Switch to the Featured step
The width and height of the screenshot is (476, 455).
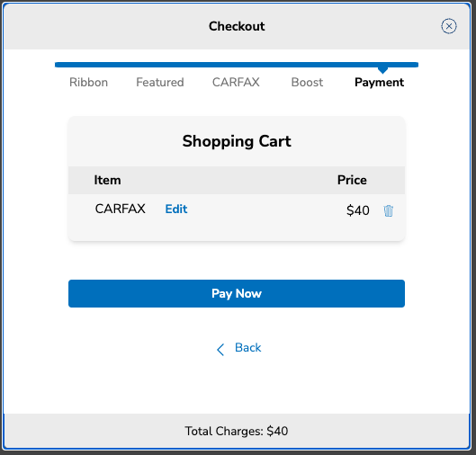(160, 82)
